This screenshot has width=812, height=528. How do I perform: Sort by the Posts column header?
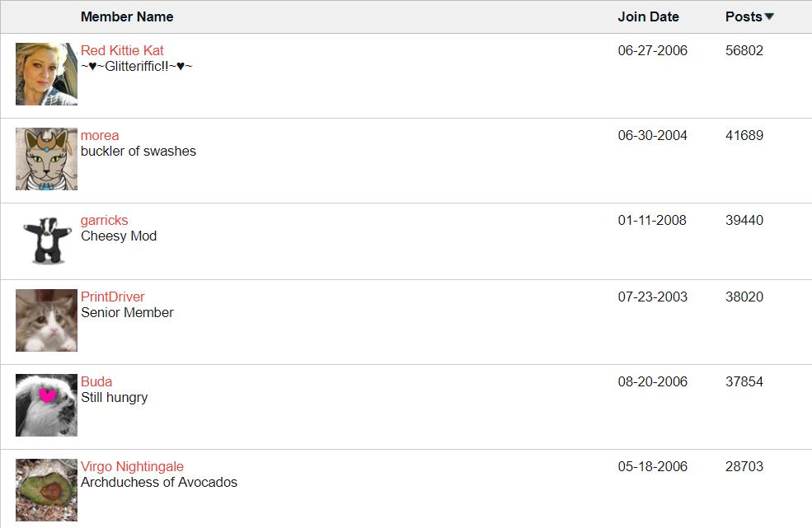[744, 16]
